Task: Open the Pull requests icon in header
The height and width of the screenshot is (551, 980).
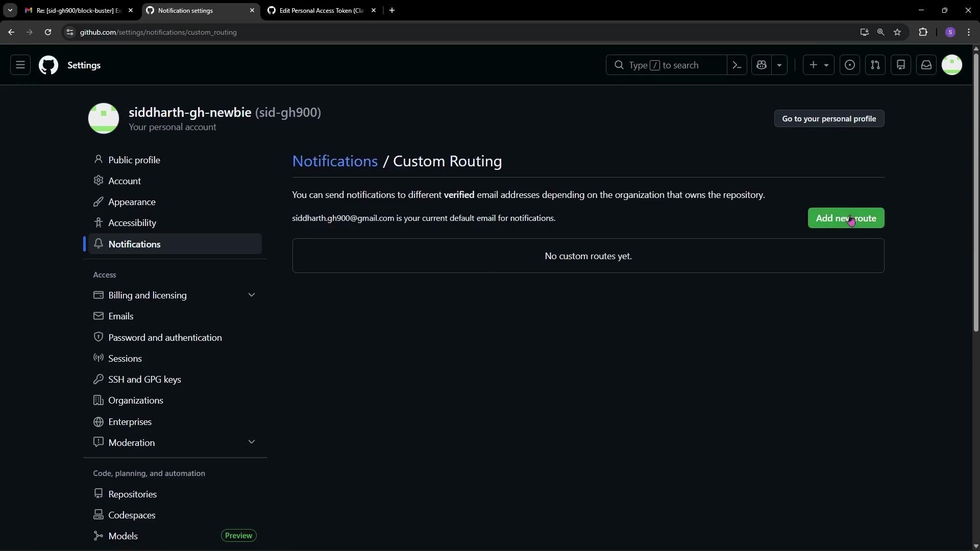Action: [875, 65]
